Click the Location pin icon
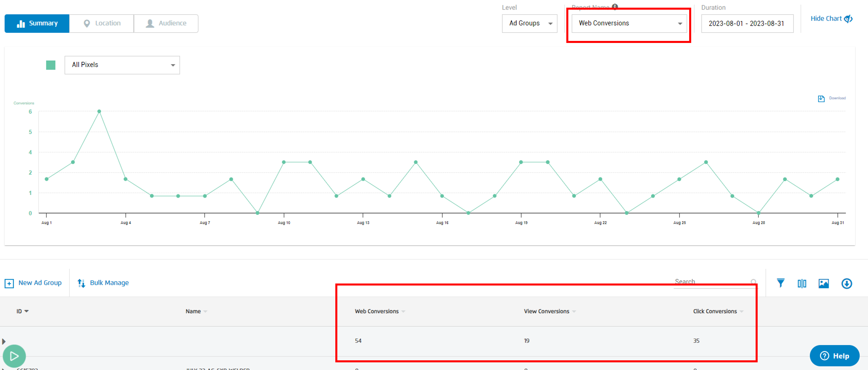 [87, 23]
